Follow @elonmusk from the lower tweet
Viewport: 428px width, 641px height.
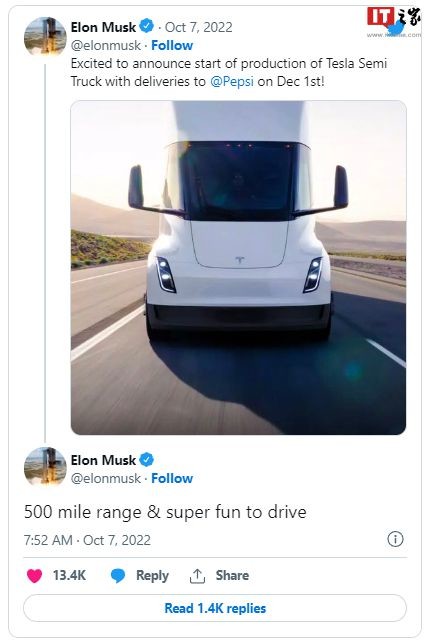[172, 478]
